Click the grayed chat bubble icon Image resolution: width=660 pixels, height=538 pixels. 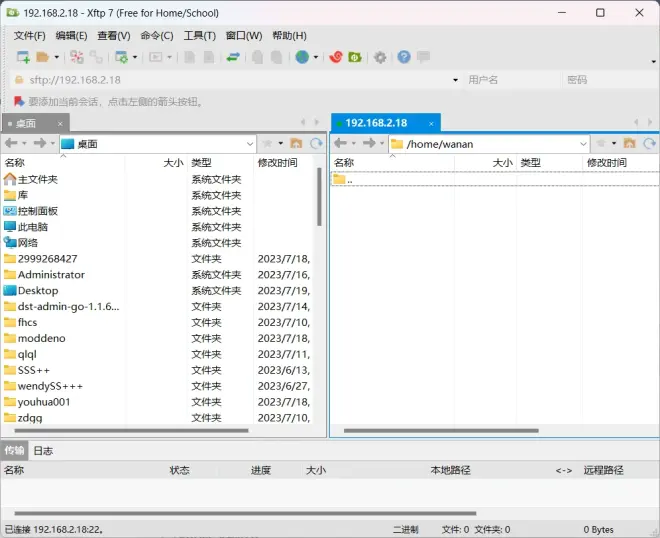pos(423,57)
